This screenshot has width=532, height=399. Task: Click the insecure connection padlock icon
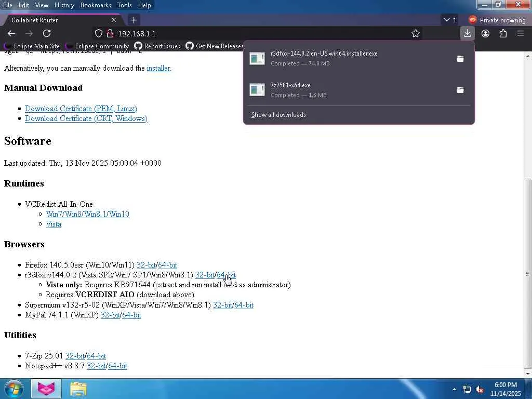(110, 33)
